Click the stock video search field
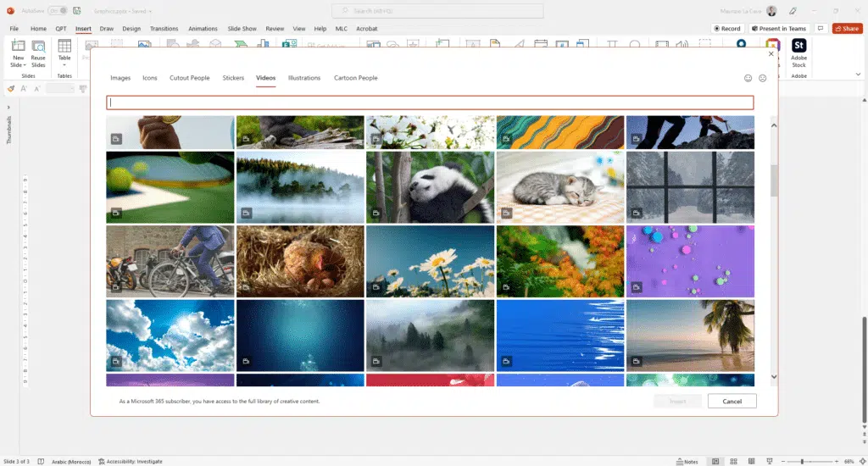868x466 pixels. pyautogui.click(x=430, y=103)
